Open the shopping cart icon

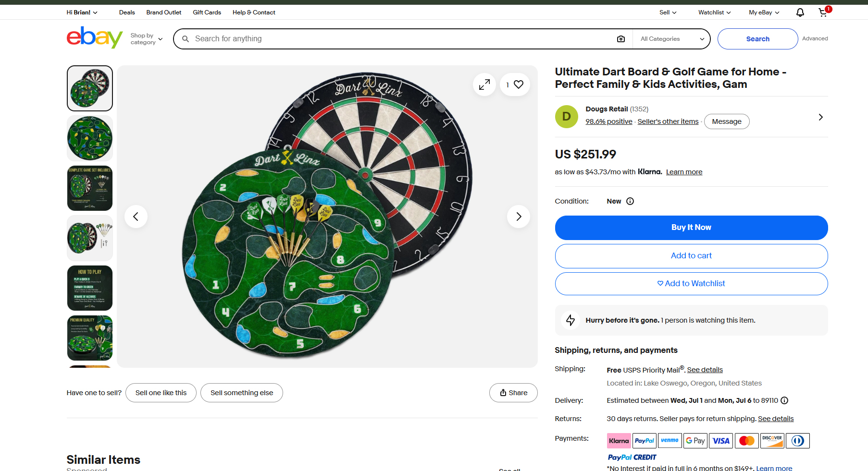tap(824, 12)
